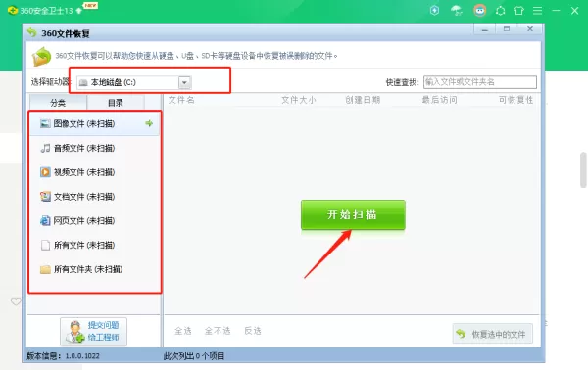Sort by 文件名 column header
This screenshot has width=588, height=370.
click(x=181, y=100)
